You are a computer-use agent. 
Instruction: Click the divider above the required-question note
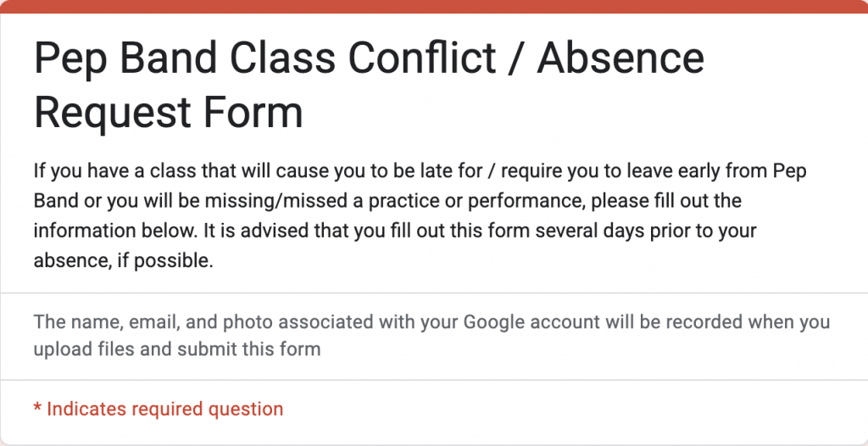point(434,380)
